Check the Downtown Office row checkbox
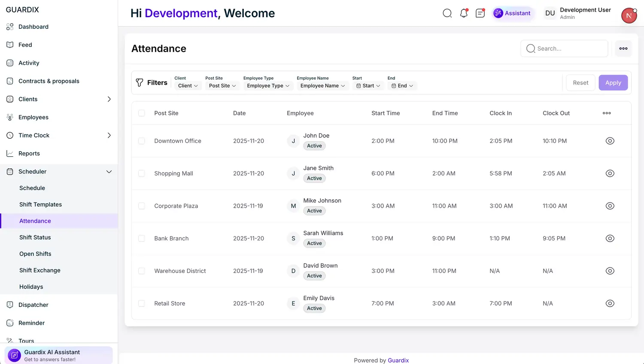Viewport: 644px width, 364px height. 141,141
